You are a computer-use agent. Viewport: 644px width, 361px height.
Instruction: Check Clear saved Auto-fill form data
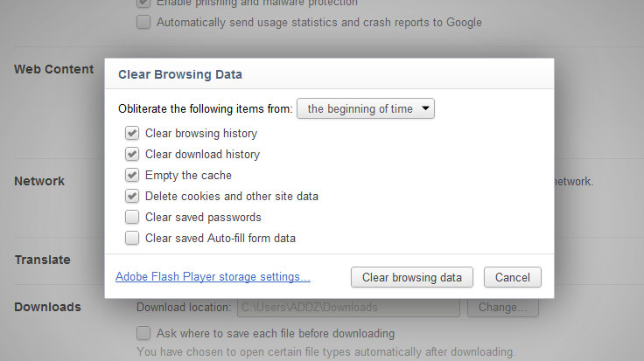[x=132, y=238]
